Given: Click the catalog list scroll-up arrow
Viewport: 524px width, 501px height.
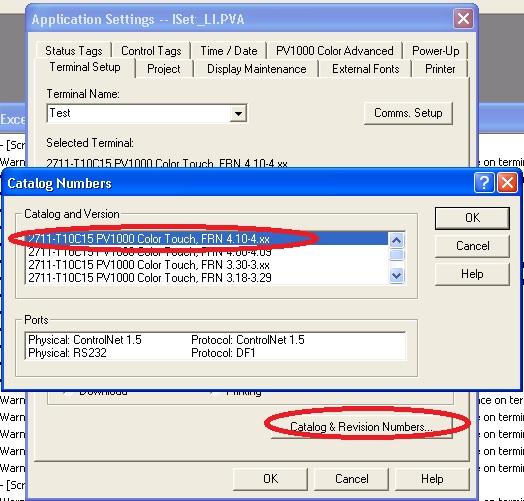Looking at the screenshot, I should click(x=396, y=240).
